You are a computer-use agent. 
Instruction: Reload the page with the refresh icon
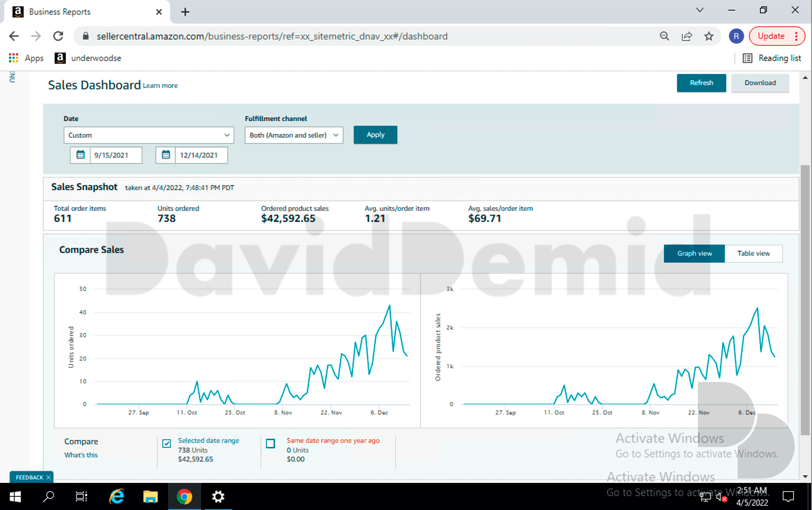(x=58, y=36)
